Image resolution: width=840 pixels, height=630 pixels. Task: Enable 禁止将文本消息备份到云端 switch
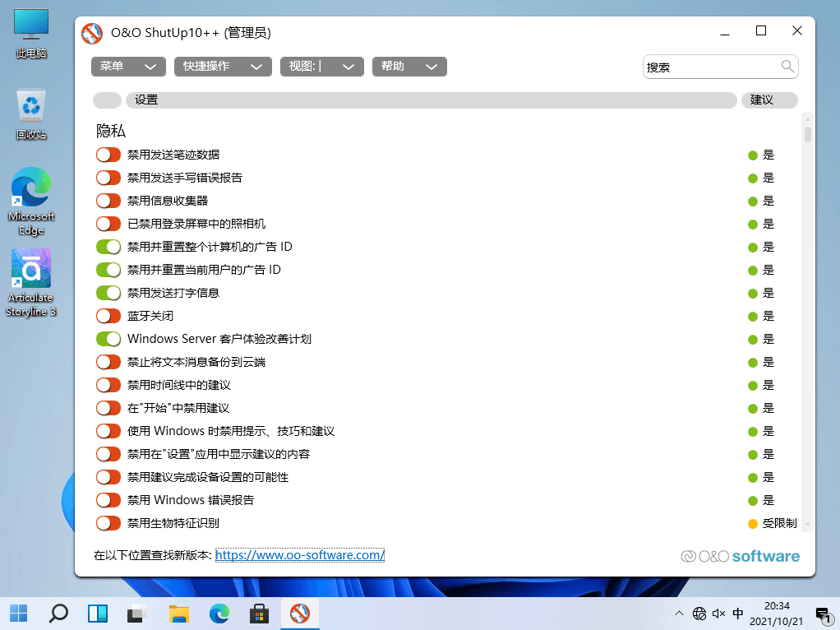pyautogui.click(x=108, y=362)
